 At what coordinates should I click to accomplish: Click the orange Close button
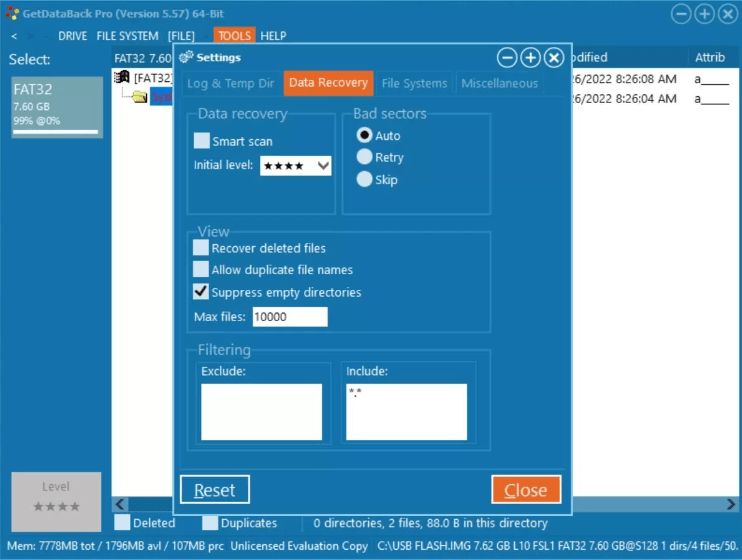click(526, 489)
